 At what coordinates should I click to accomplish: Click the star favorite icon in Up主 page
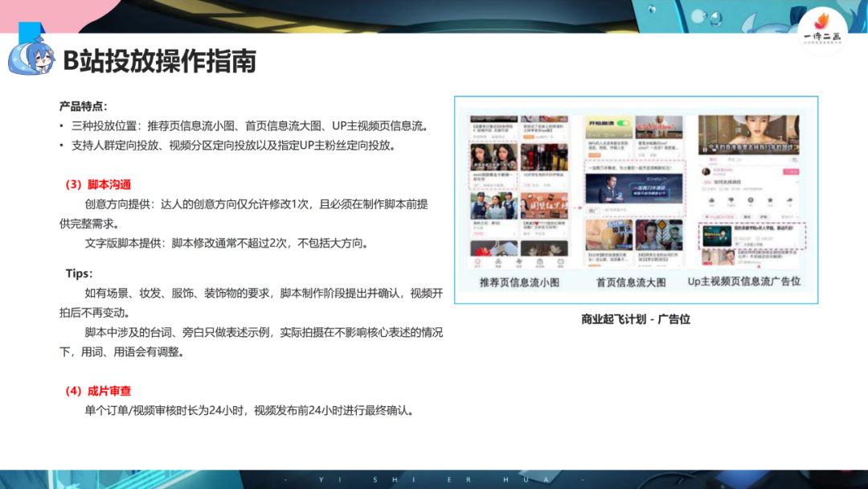(769, 201)
